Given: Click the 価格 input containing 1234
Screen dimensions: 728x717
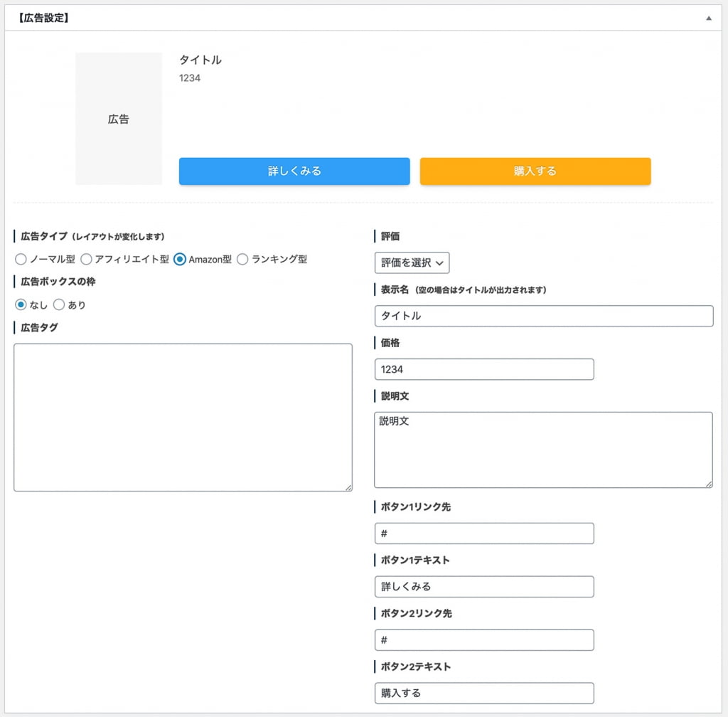Looking at the screenshot, I should [484, 369].
